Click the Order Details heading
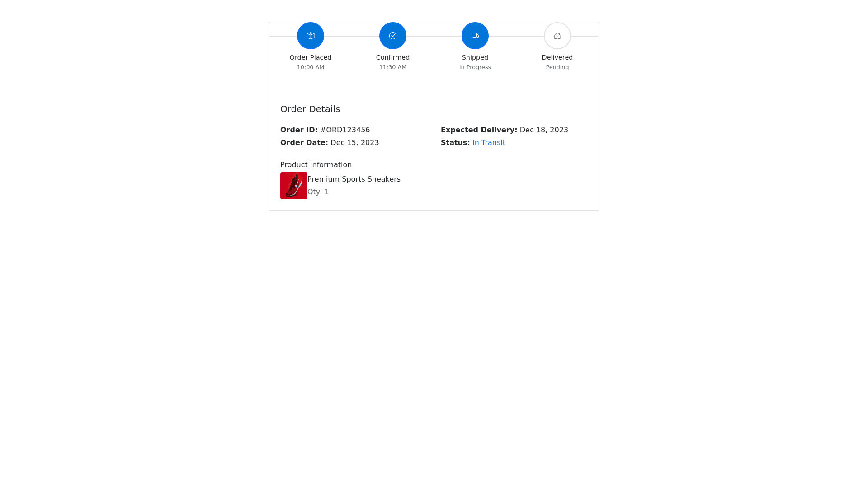 (310, 109)
